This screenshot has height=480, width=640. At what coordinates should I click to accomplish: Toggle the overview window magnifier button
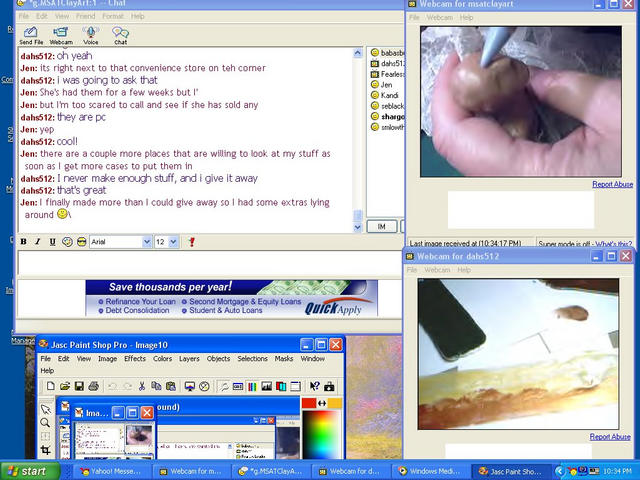coord(224,386)
